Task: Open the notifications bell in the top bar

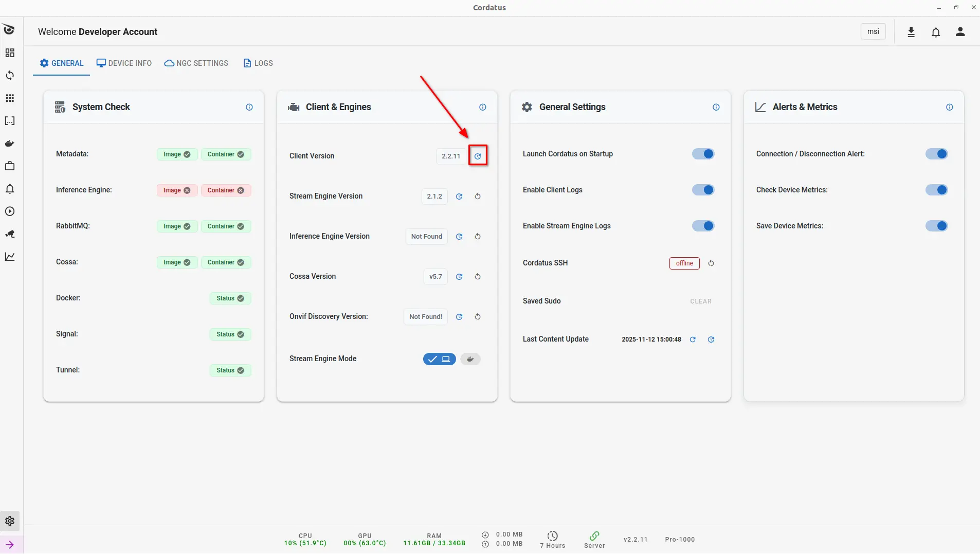Action: [x=936, y=32]
